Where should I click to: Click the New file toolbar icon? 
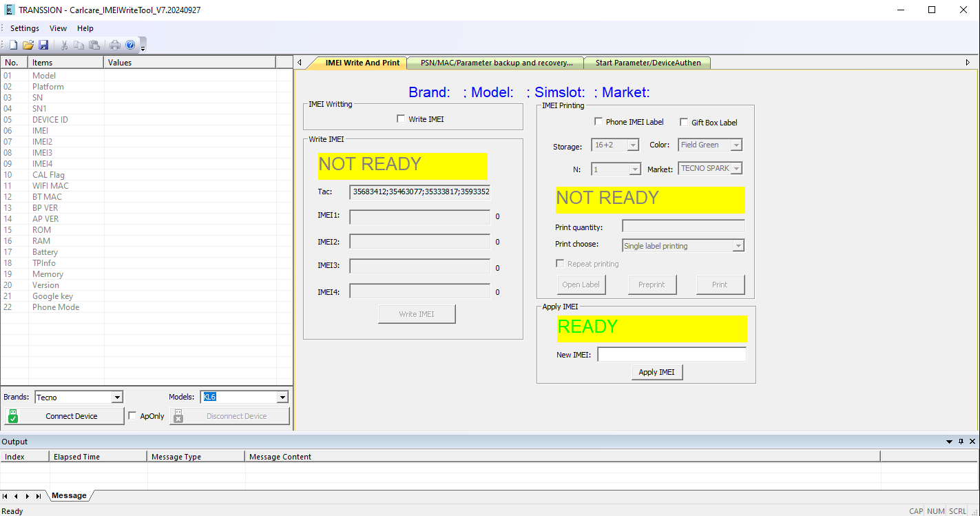13,45
